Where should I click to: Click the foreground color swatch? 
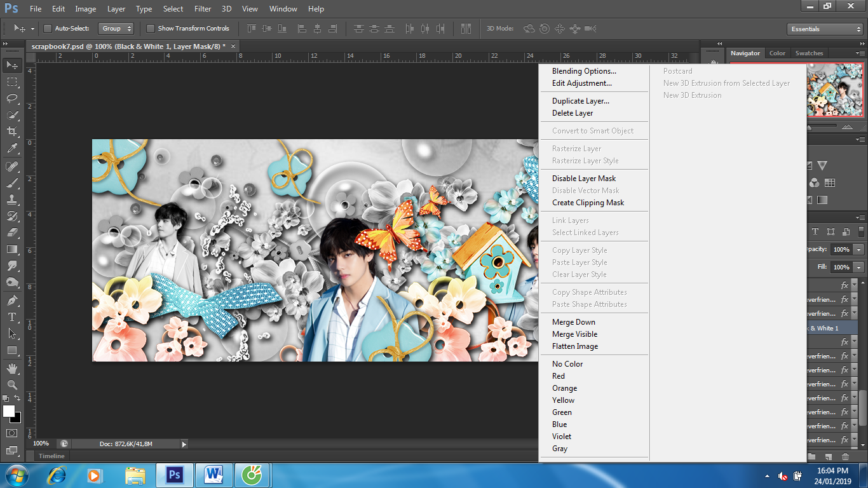[9, 411]
